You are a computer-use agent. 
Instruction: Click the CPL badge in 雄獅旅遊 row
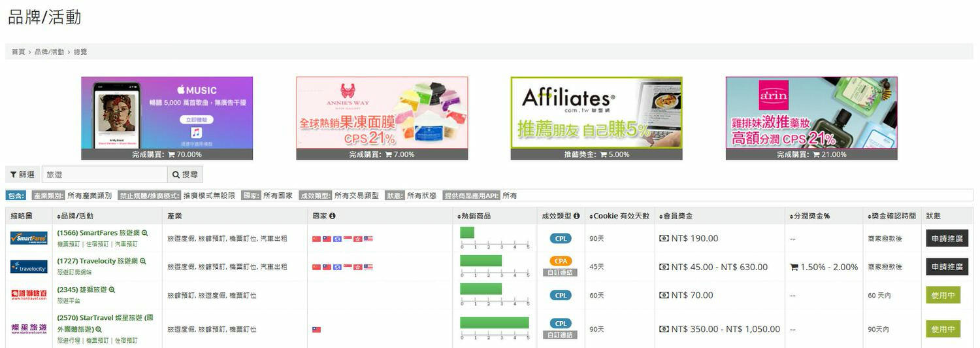pos(561,295)
